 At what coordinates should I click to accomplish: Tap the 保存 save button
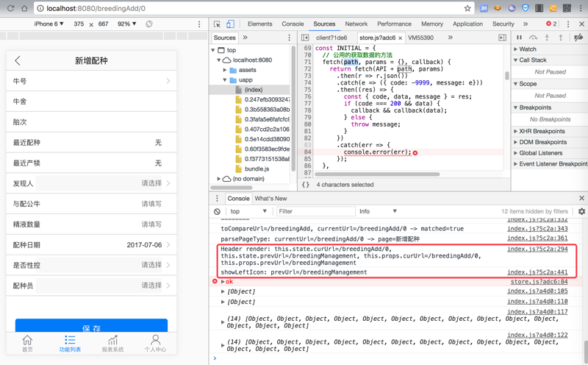pyautogui.click(x=91, y=326)
